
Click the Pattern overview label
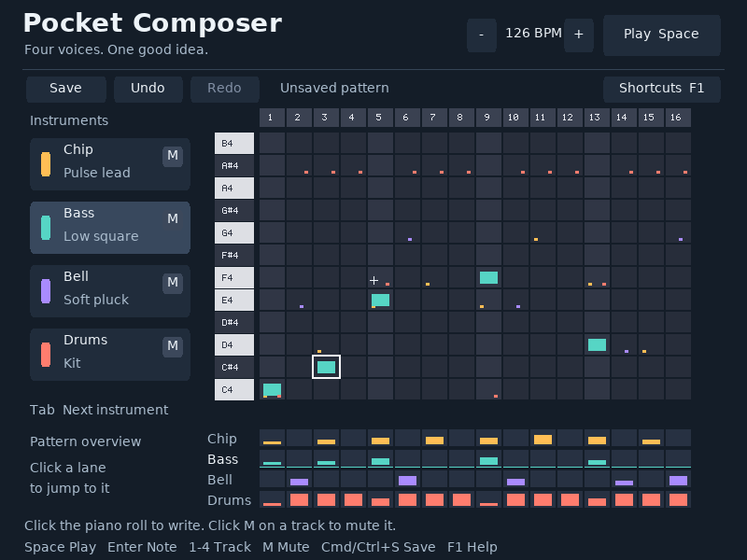[x=85, y=441]
